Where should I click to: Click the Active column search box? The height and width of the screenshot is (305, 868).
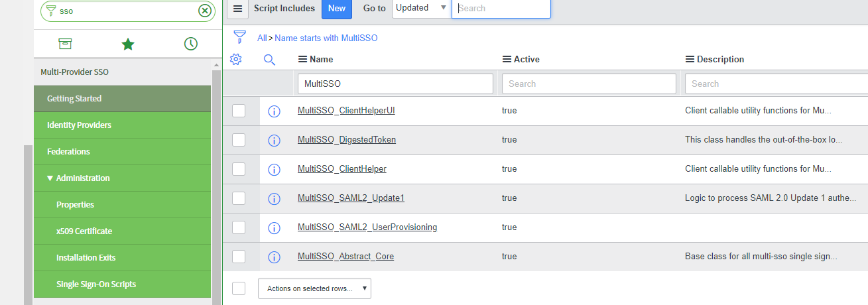coord(589,84)
